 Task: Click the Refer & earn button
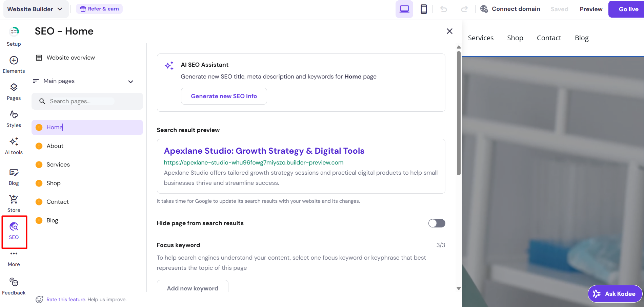pos(99,9)
